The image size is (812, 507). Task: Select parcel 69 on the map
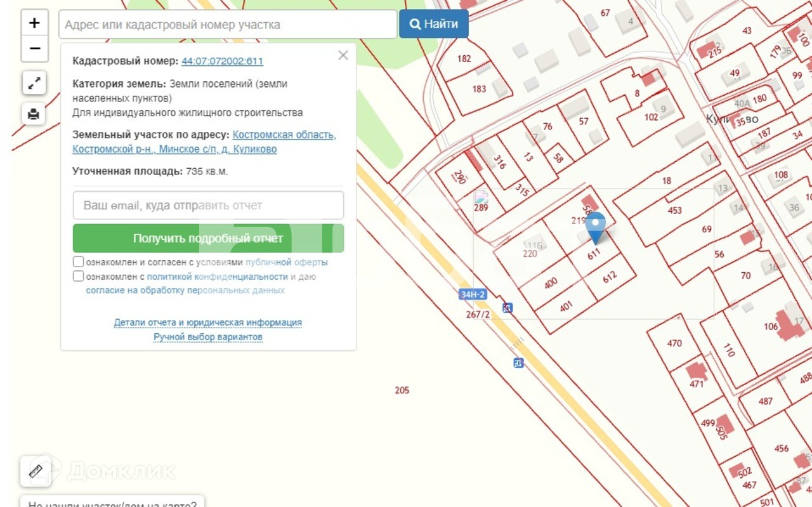707,229
